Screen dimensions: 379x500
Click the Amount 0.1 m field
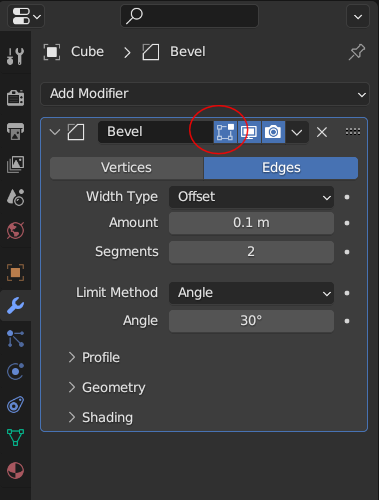[251, 223]
